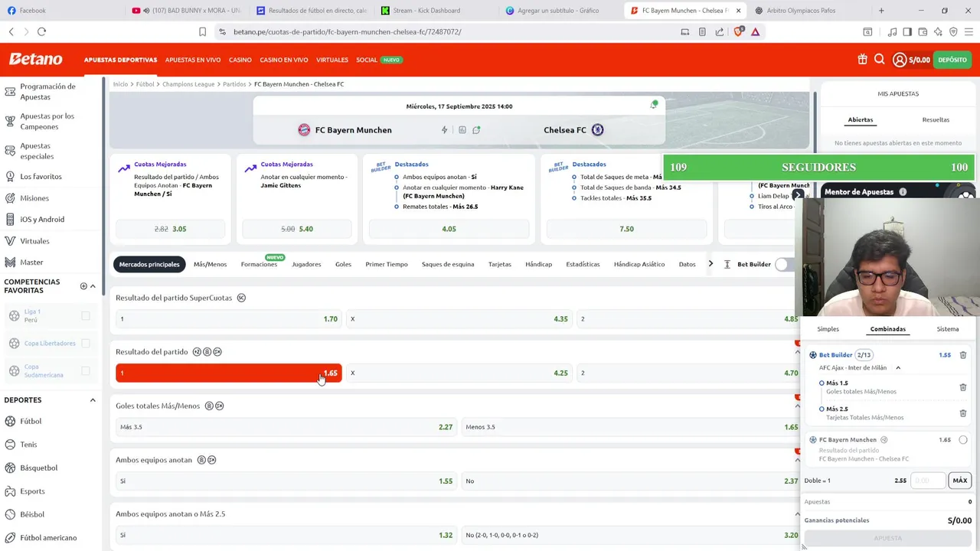980x551 pixels.
Task: Click the match stats lightning icon
Action: coord(444,130)
